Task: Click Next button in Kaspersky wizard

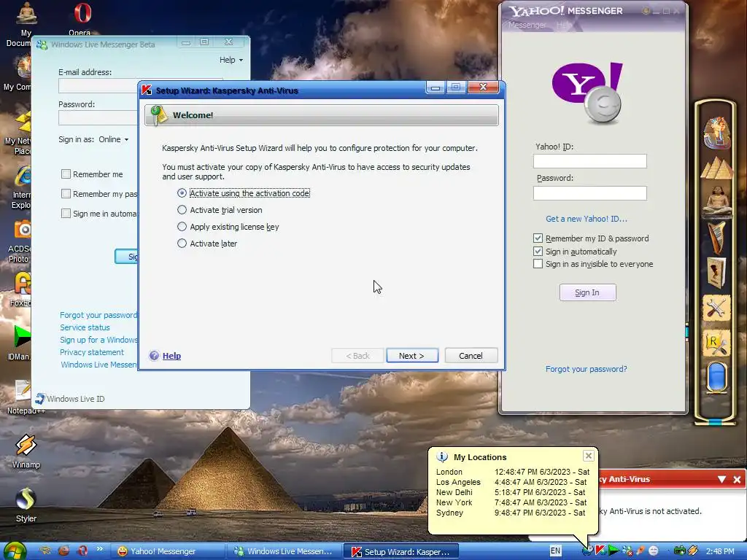Action: 412,356
